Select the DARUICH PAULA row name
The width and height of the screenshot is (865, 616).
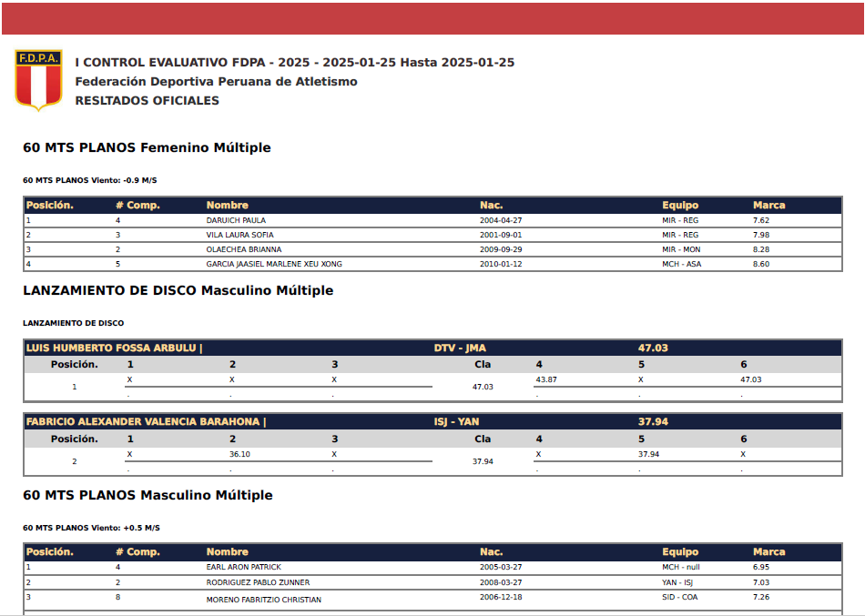coord(236,220)
